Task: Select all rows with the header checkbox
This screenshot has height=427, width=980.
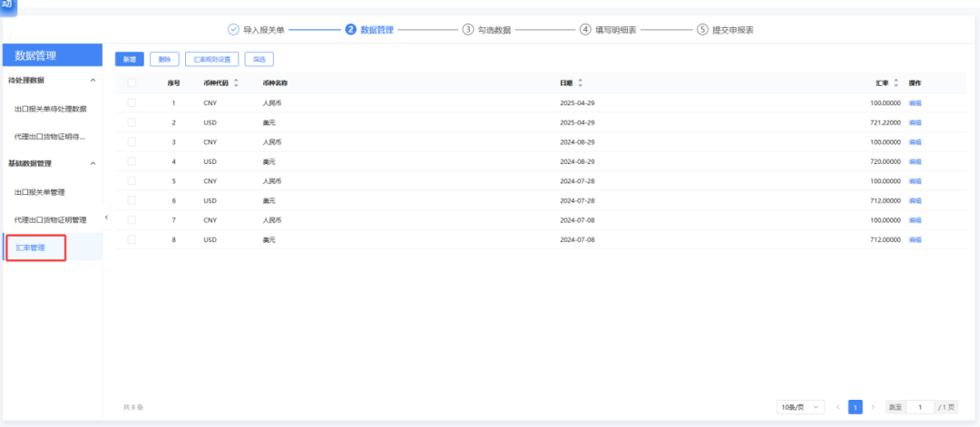Action: tap(132, 83)
